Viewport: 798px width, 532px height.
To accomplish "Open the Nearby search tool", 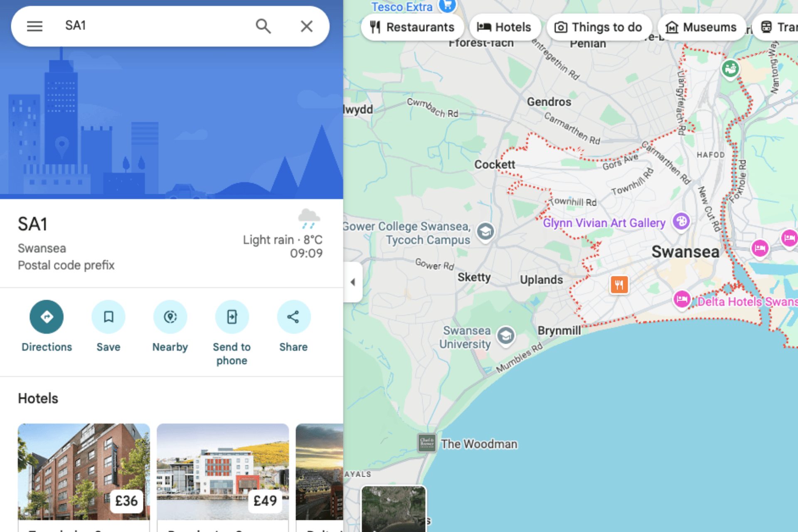I will [170, 317].
